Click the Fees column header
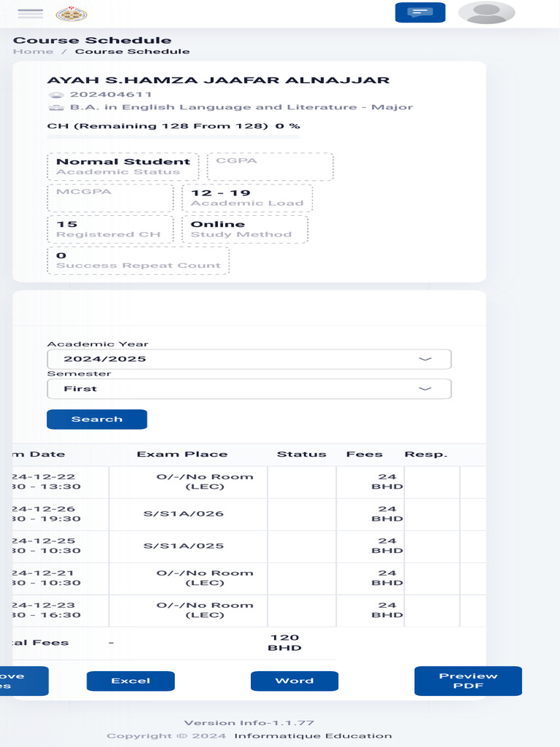 pyautogui.click(x=365, y=454)
